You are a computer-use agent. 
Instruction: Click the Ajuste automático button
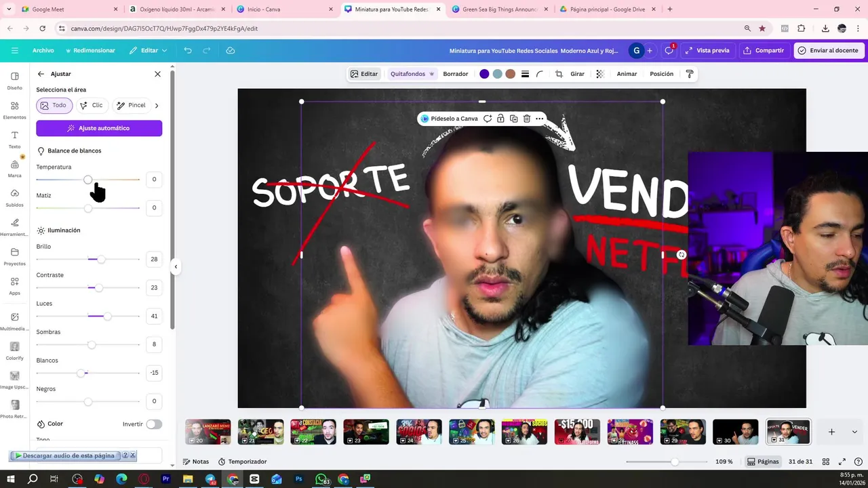coord(99,128)
